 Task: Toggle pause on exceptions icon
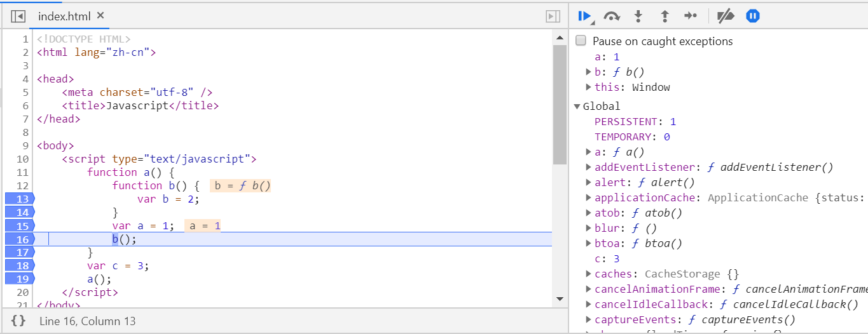pyautogui.click(x=753, y=17)
